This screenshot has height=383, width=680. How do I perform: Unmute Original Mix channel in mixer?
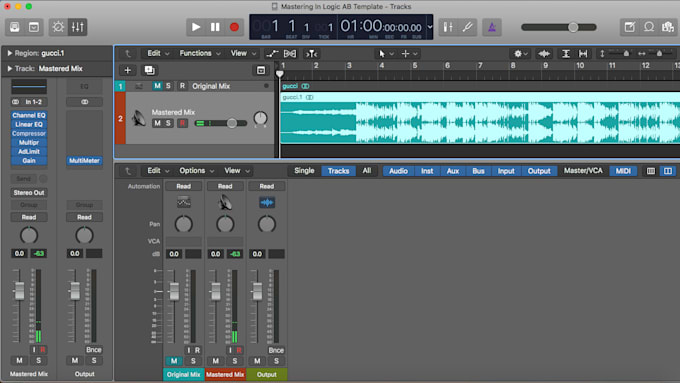pyautogui.click(x=174, y=360)
